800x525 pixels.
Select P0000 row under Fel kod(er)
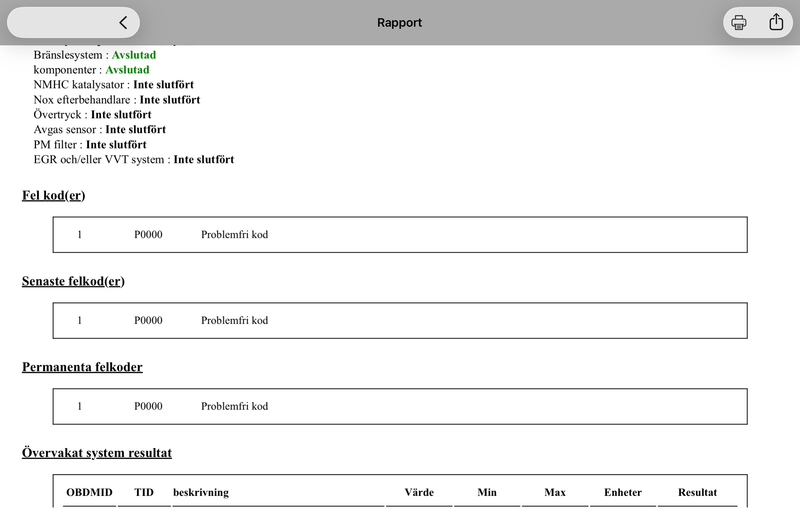400,235
